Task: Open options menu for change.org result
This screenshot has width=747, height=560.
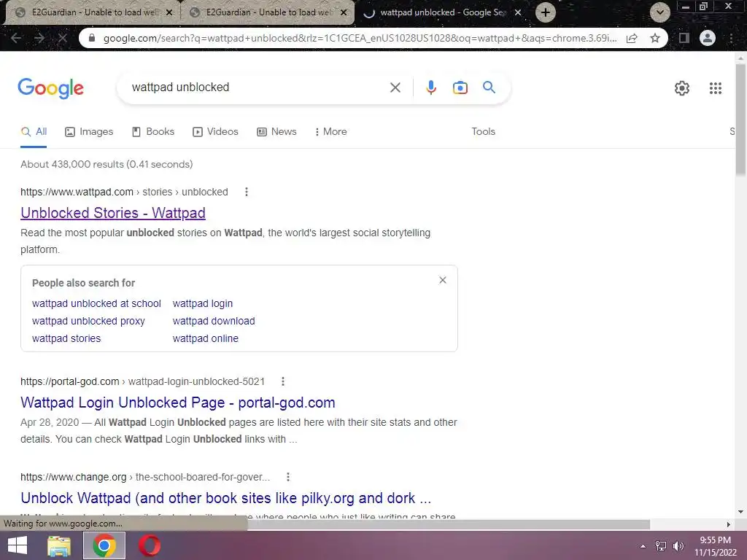Action: 288,477
